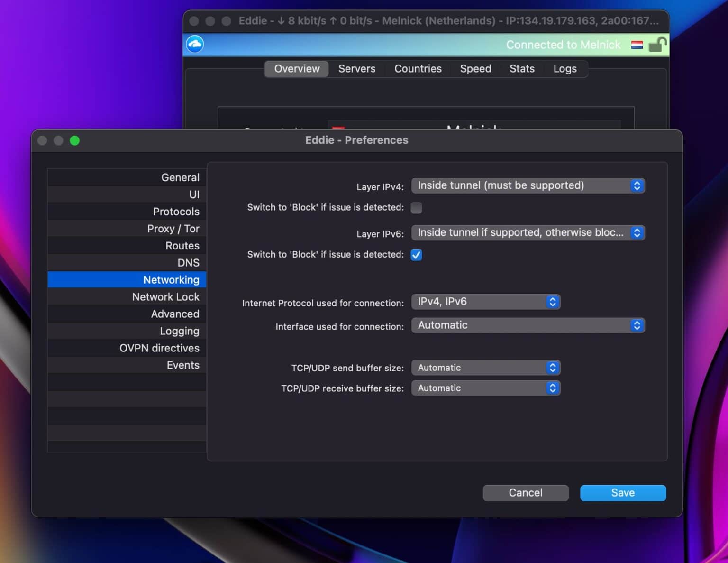Select the Network Lock section
Image resolution: width=728 pixels, height=563 pixels.
tap(165, 296)
